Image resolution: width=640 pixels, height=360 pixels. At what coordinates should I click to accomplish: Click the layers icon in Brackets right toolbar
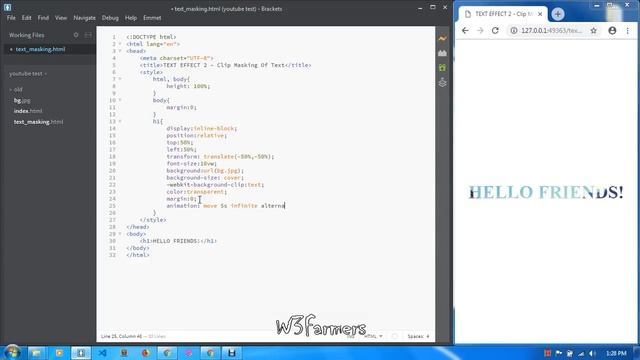tap(442, 83)
